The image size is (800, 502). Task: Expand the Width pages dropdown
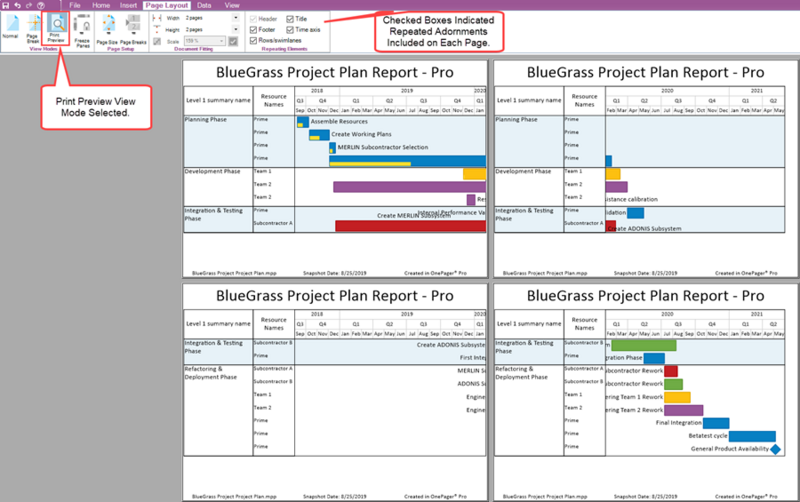236,18
